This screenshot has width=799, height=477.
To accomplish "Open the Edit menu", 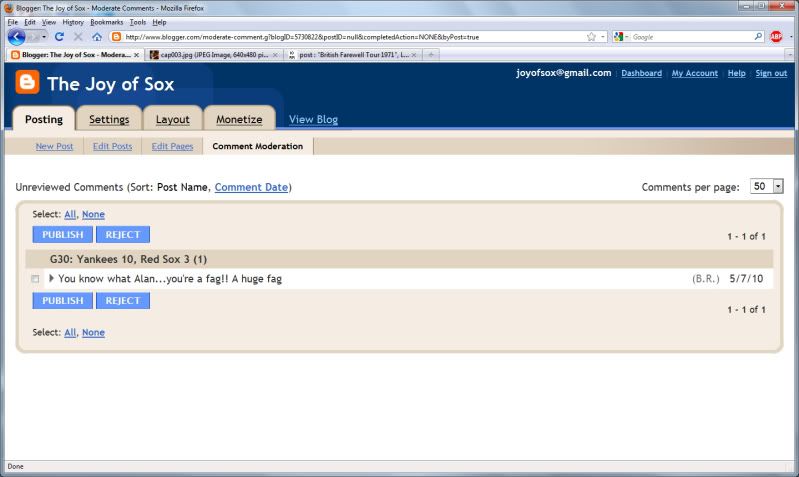I will (30, 22).
